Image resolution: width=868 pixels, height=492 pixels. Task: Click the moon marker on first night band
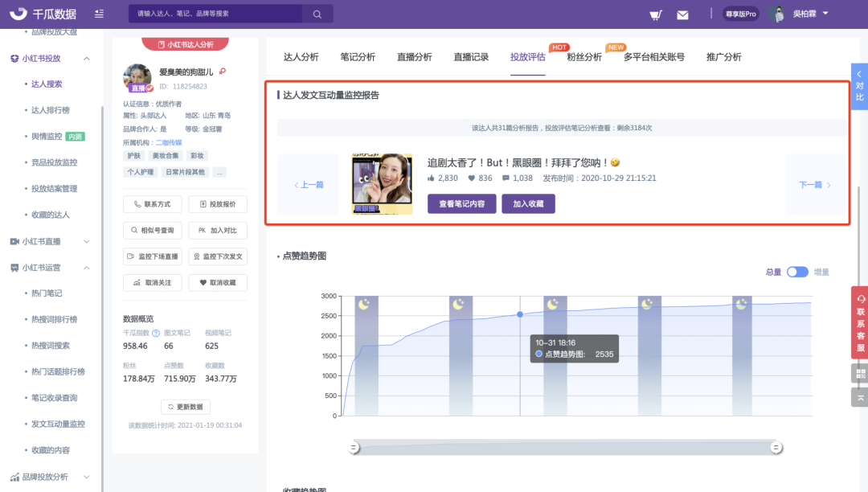point(364,304)
